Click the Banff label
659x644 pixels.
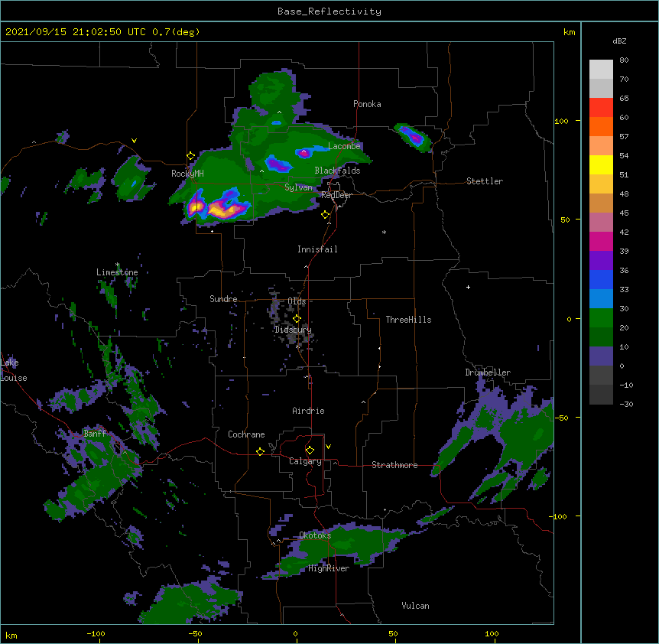pos(95,434)
